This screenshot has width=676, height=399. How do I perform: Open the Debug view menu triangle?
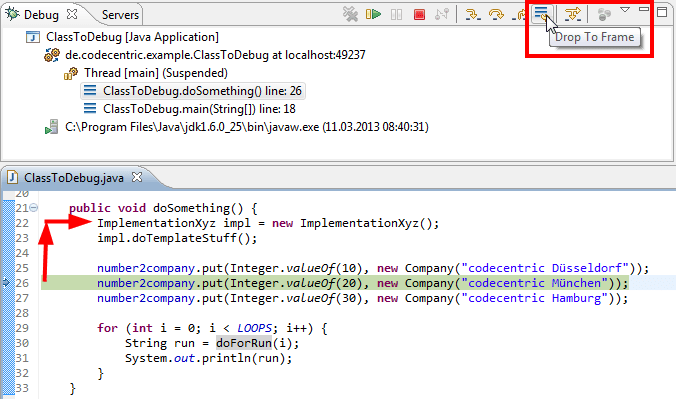[625, 10]
